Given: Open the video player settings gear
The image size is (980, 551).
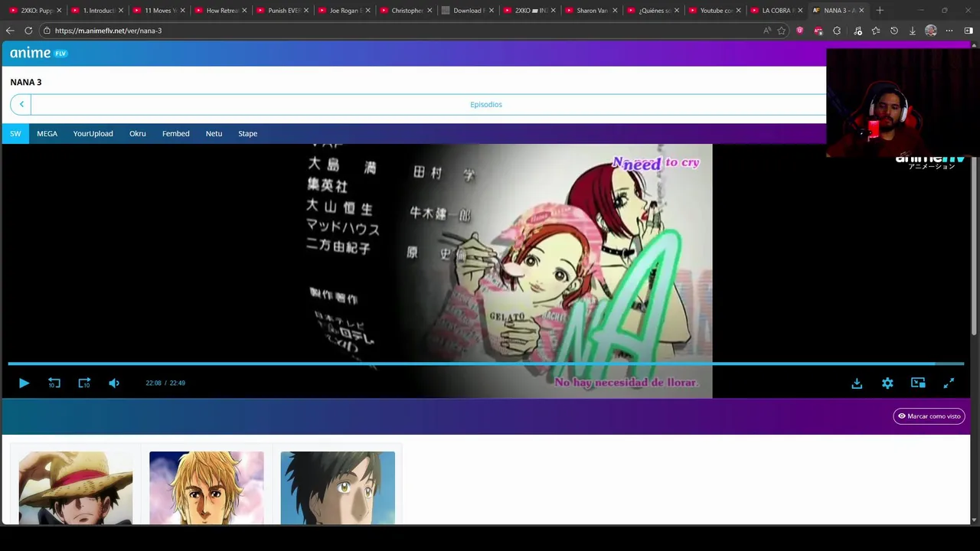Looking at the screenshot, I should pos(887,383).
